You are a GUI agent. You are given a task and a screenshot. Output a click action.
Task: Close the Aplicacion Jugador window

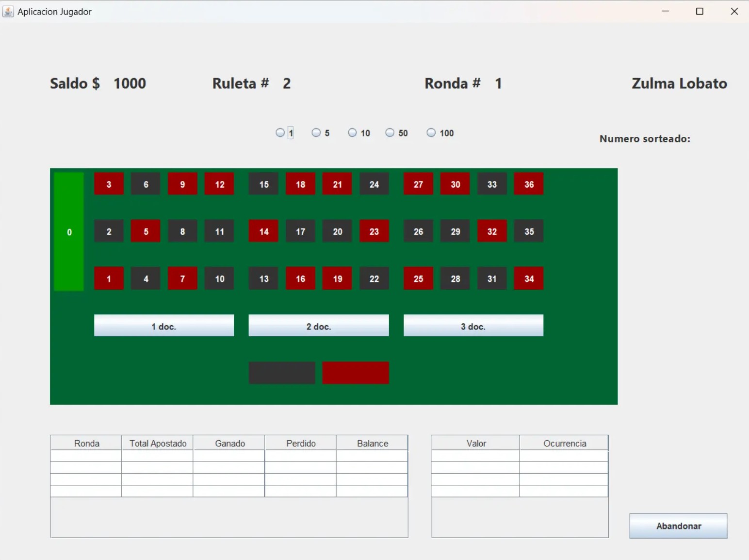(734, 11)
